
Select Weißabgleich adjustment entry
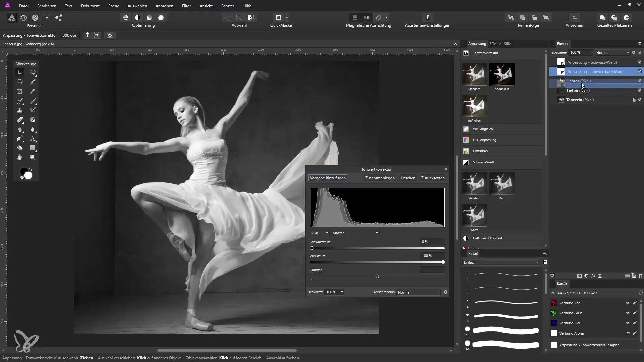[502, 129]
